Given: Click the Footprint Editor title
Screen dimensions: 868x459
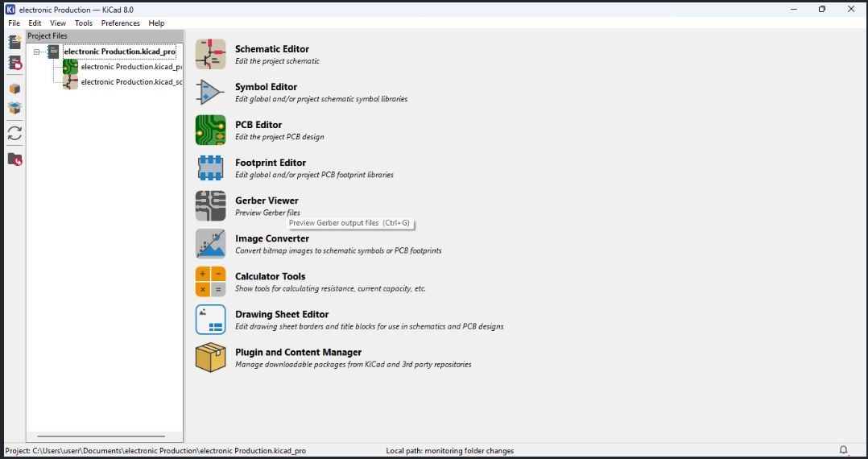Looking at the screenshot, I should pos(271,163).
